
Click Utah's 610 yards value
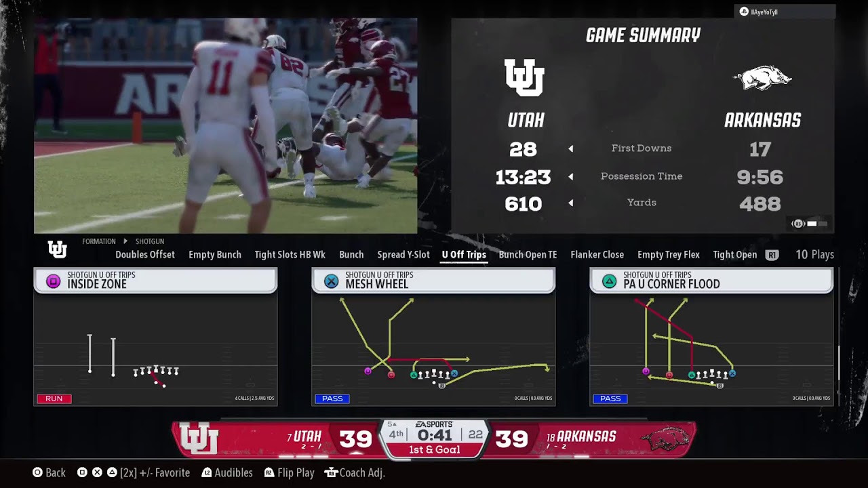[x=524, y=204]
